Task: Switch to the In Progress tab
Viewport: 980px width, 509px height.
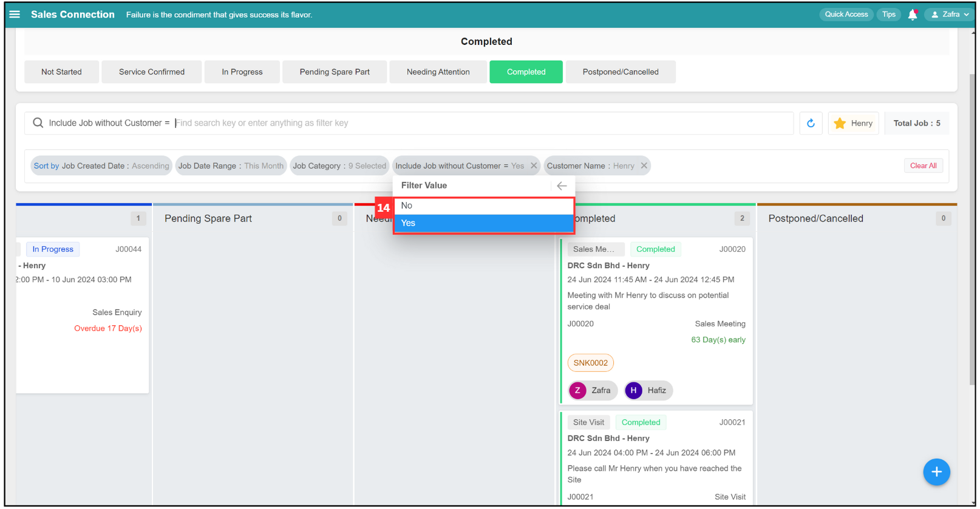Action: (x=242, y=72)
